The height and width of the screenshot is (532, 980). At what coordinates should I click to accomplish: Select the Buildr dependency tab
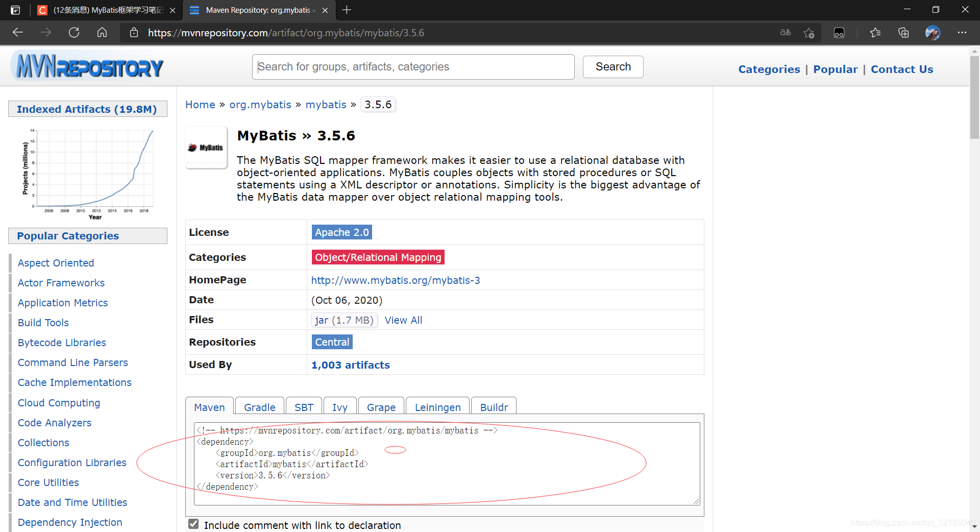pyautogui.click(x=494, y=407)
